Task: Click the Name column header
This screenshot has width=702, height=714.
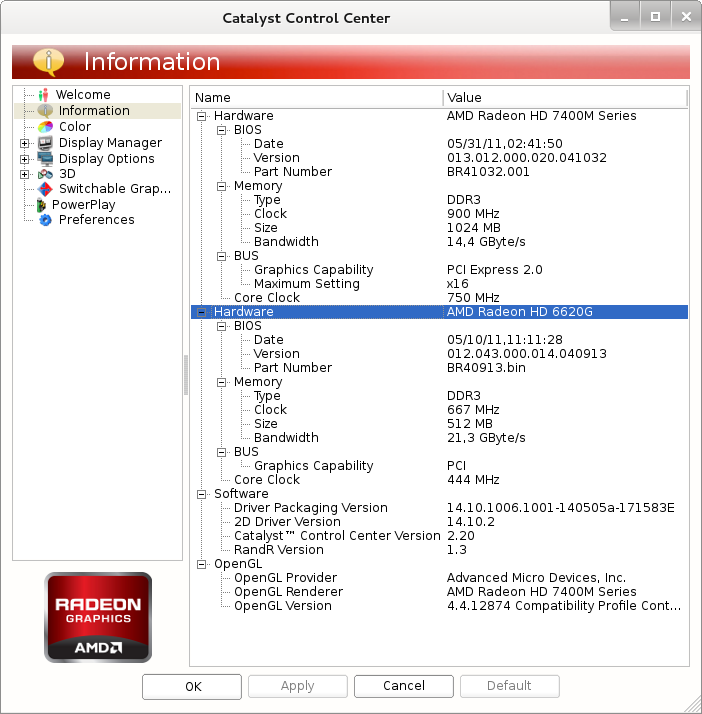Action: (316, 98)
